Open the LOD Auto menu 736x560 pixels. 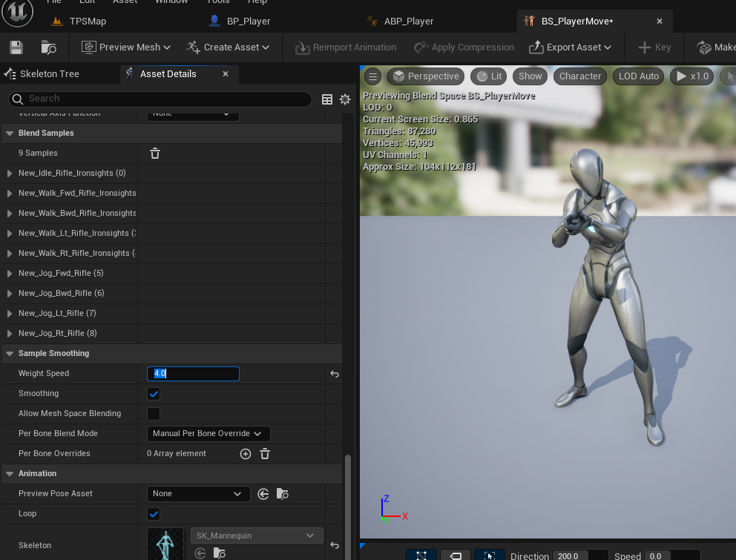[638, 76]
